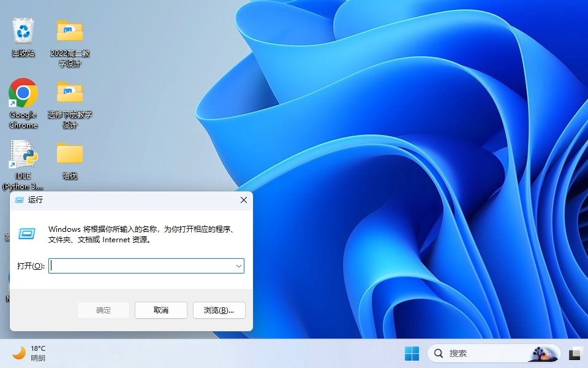Click the 取消 cancel button
588x368 pixels.
pos(160,310)
